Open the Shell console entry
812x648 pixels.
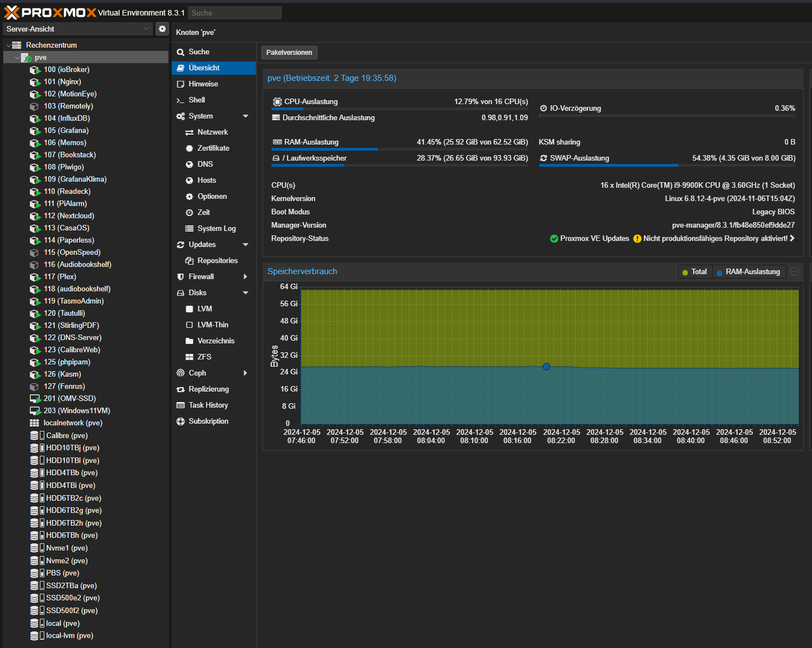(x=214, y=100)
